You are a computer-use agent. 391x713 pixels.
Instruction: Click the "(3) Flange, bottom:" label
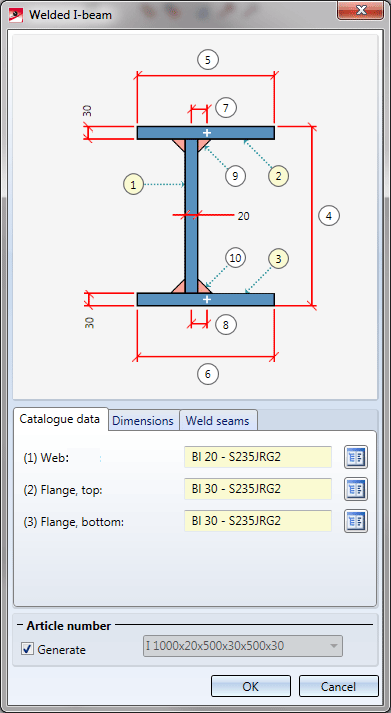pyautogui.click(x=73, y=522)
